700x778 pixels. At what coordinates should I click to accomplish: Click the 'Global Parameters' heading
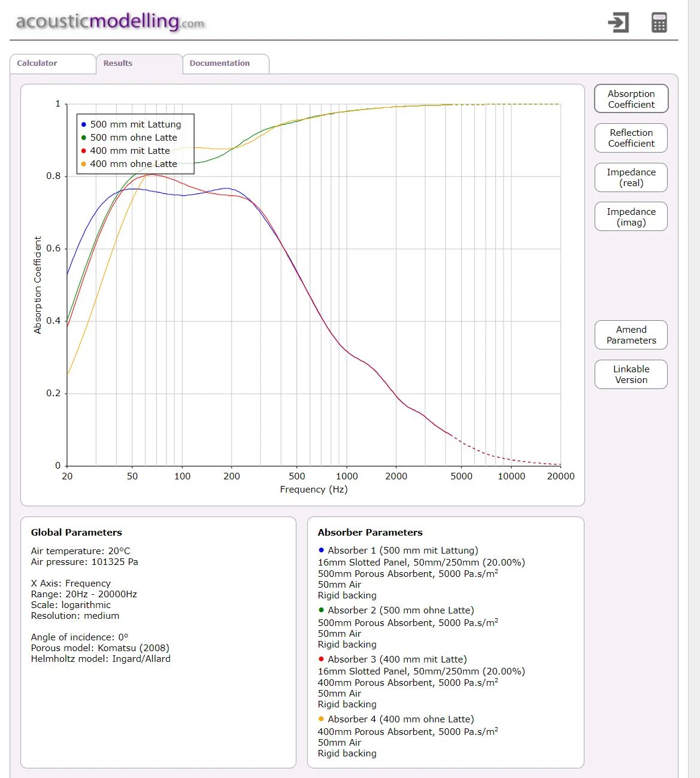click(77, 533)
